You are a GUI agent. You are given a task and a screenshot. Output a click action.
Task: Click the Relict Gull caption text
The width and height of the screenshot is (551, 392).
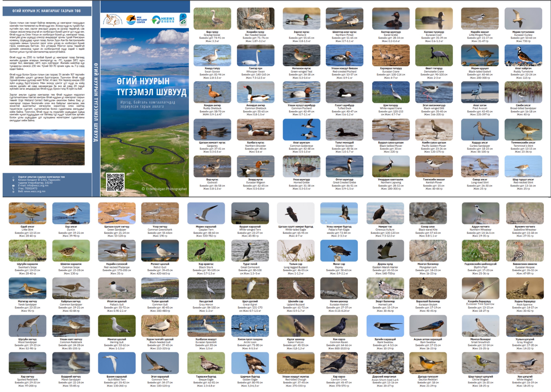click(x=160, y=267)
